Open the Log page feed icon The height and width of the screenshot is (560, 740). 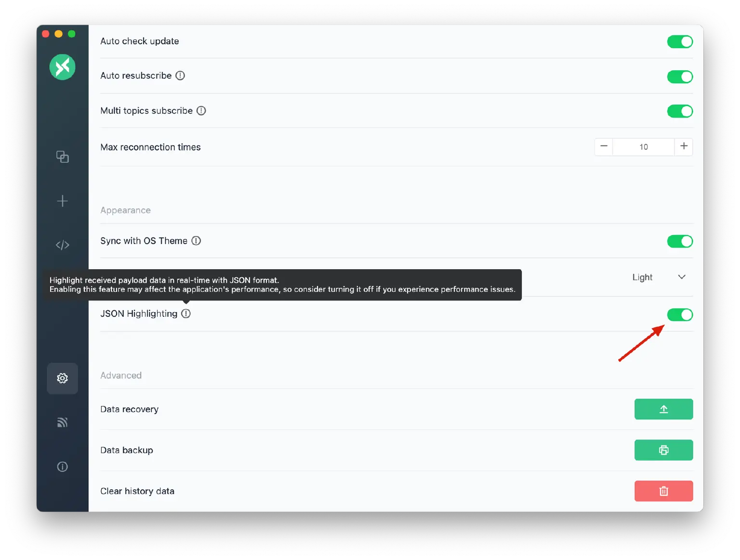point(62,422)
